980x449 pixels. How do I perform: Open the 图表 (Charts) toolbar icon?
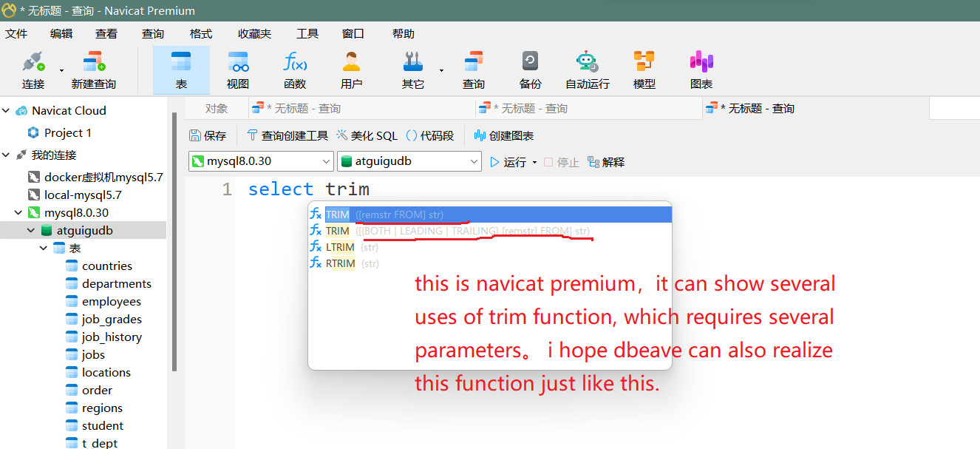coord(701,68)
